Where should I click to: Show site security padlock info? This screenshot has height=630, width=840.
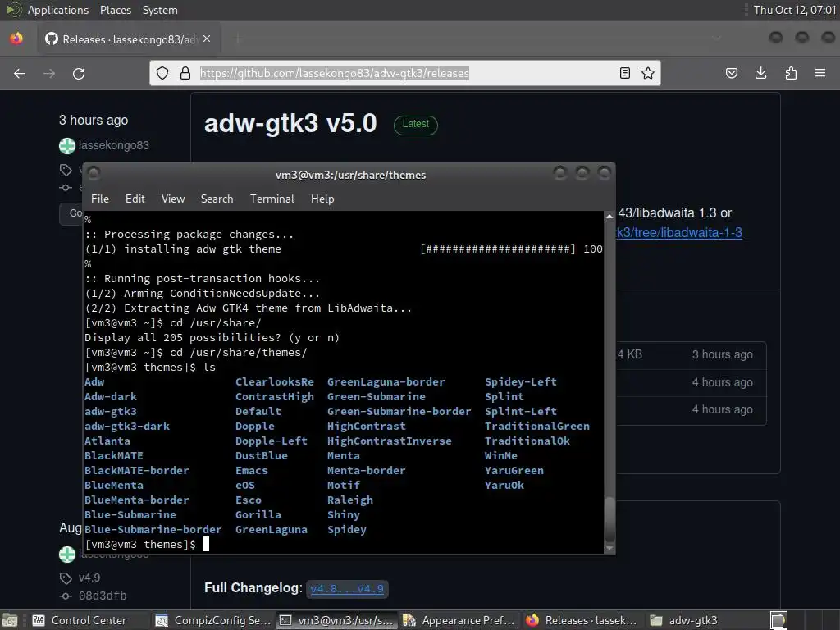coord(185,73)
